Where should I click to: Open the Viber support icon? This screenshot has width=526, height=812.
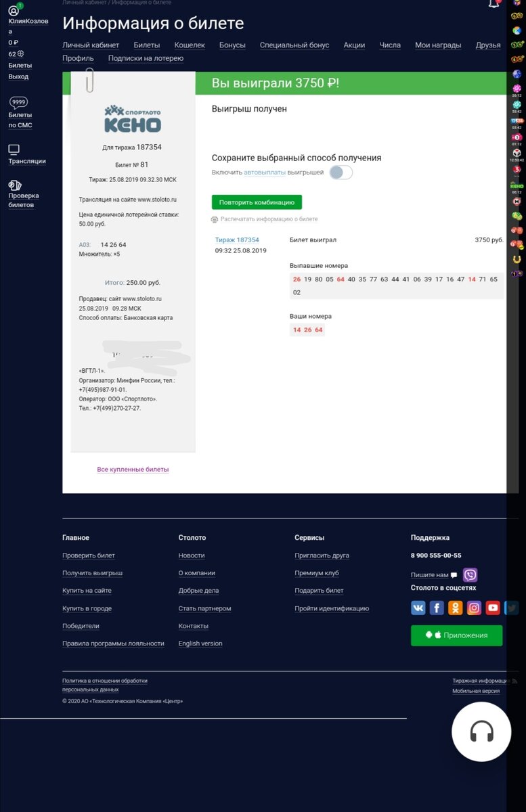[x=470, y=575]
